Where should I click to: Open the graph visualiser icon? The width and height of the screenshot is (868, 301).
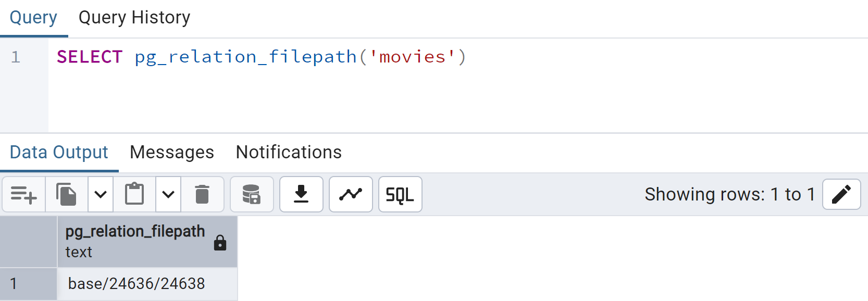[351, 194]
